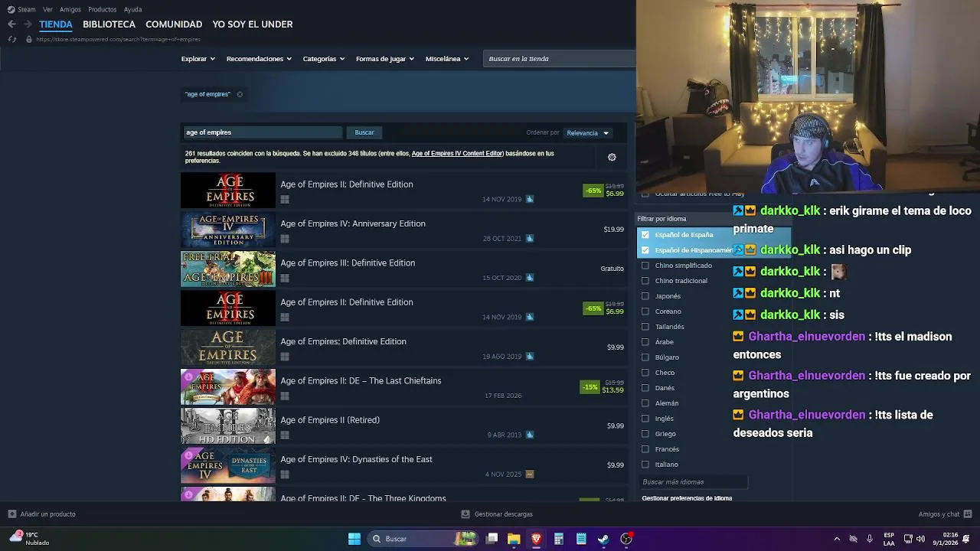Check Coreano language filter
980x551 pixels.
coord(645,311)
